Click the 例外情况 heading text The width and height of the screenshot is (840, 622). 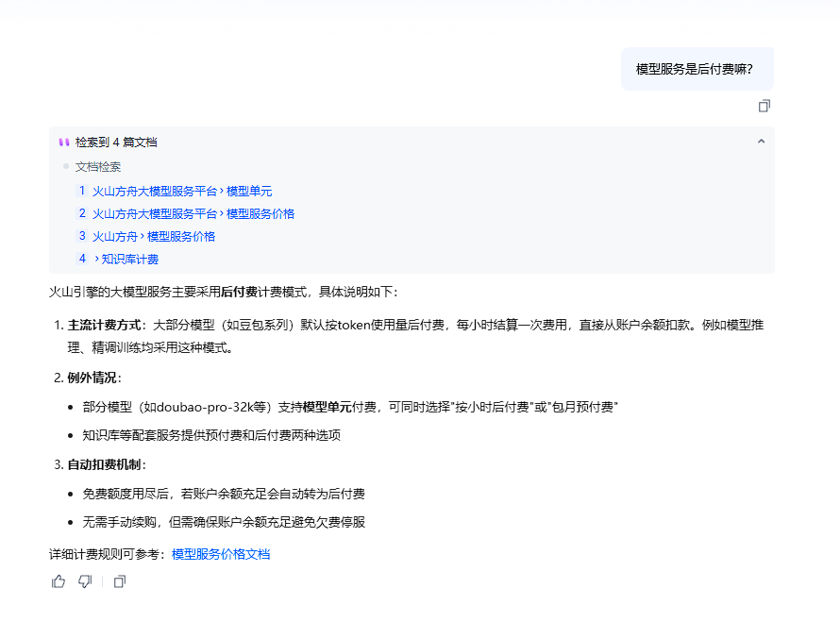click(92, 378)
